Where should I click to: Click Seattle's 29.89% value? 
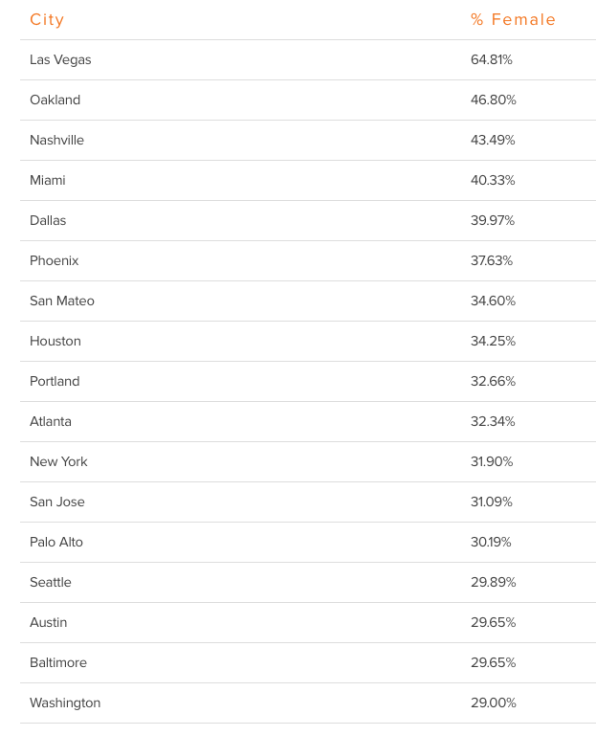tap(493, 583)
